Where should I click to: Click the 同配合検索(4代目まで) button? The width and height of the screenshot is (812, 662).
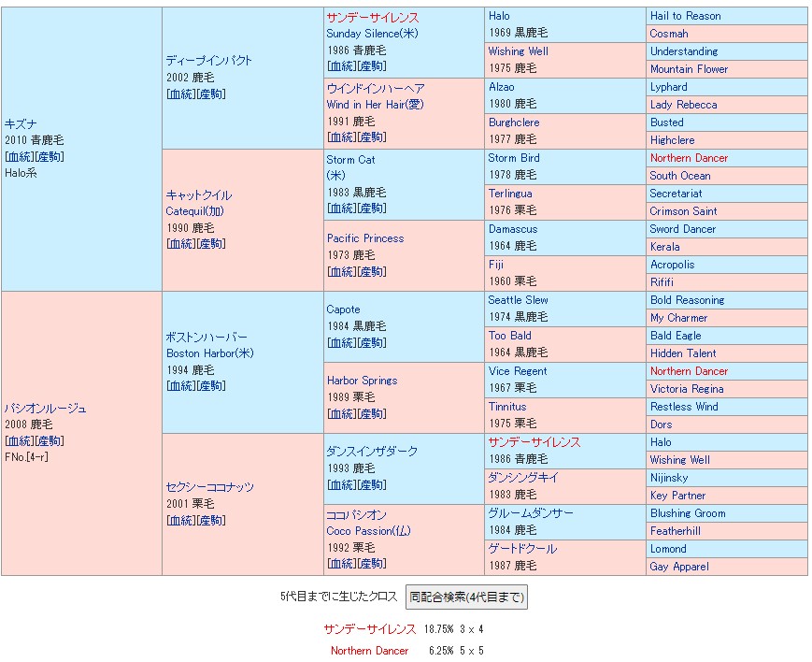pyautogui.click(x=466, y=597)
